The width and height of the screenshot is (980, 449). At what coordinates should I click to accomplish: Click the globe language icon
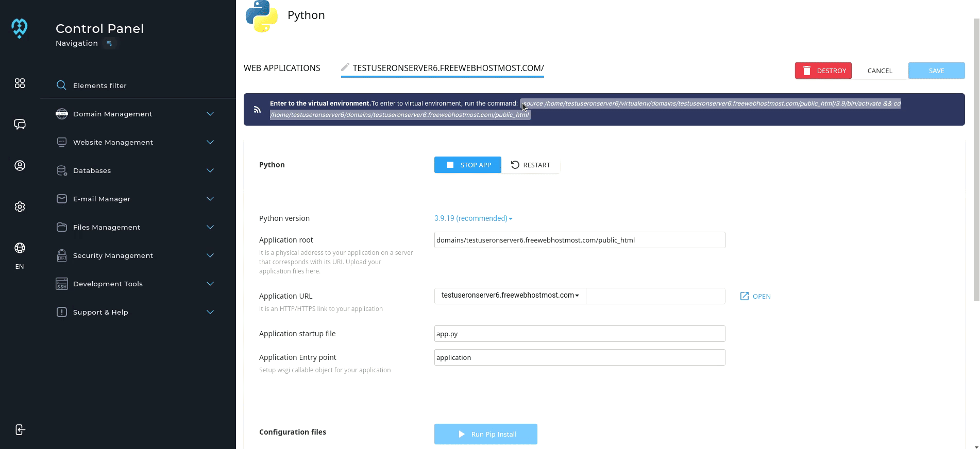[20, 248]
